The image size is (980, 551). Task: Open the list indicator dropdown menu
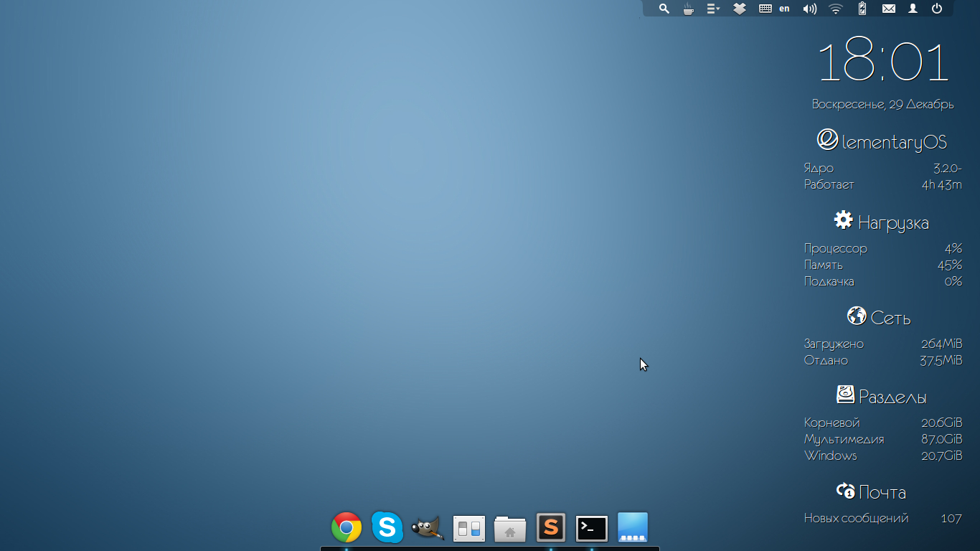[713, 9]
